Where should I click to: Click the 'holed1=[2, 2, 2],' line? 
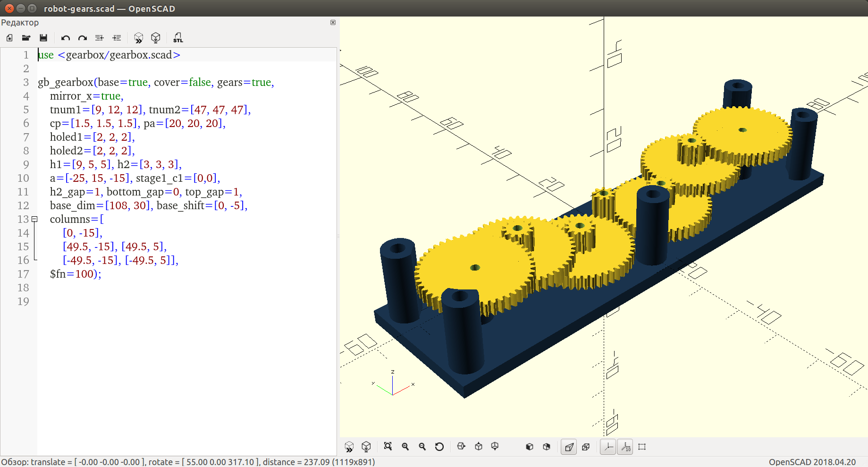pos(93,137)
